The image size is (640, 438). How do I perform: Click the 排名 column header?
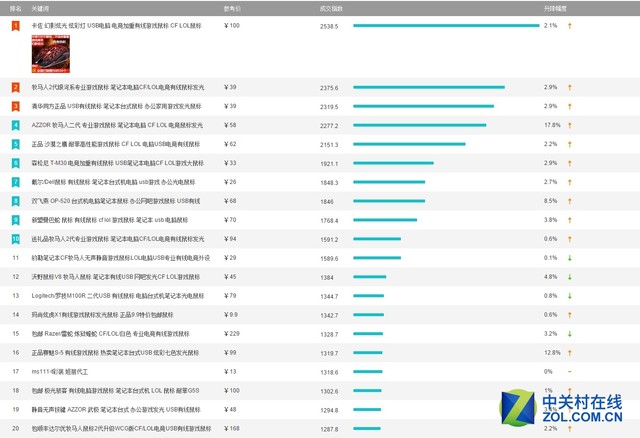click(x=16, y=9)
